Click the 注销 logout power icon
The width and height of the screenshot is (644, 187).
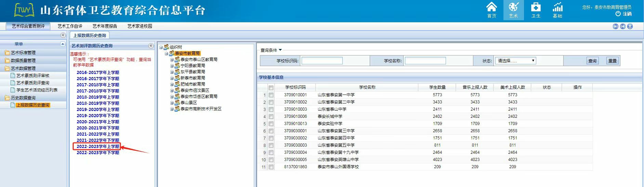[618, 14]
